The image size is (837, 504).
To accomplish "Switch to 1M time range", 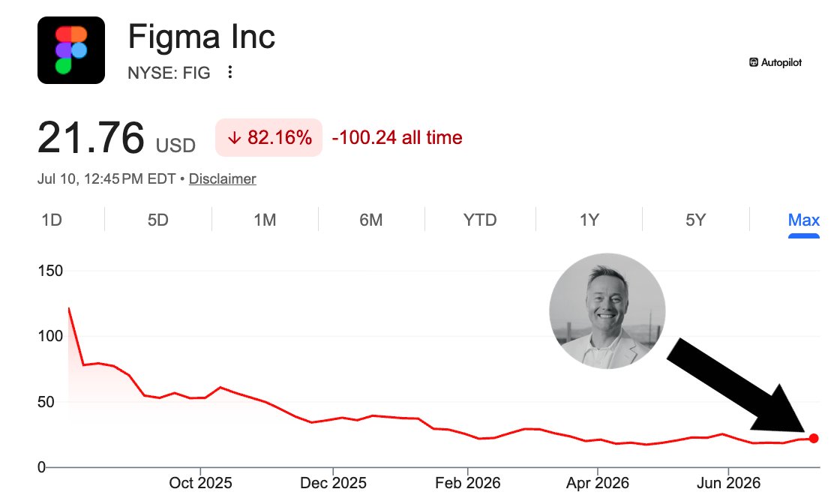I will coord(265,220).
